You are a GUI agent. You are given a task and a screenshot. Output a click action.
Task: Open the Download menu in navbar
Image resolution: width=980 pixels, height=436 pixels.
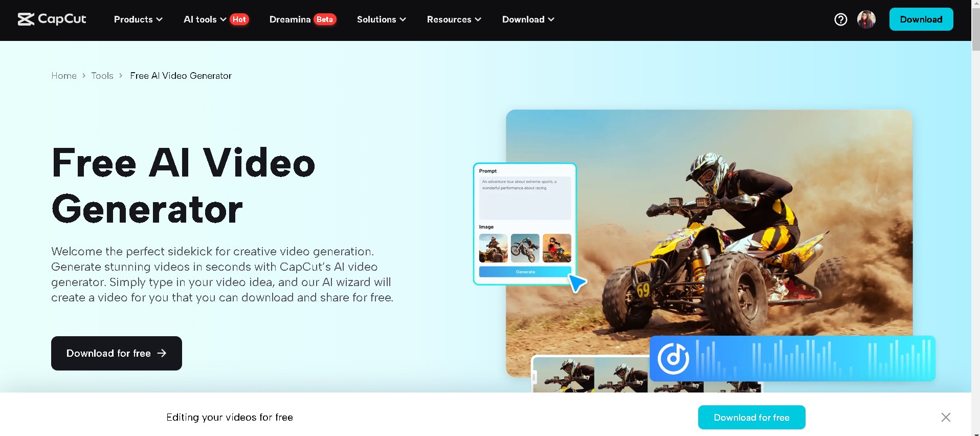pyautogui.click(x=528, y=19)
